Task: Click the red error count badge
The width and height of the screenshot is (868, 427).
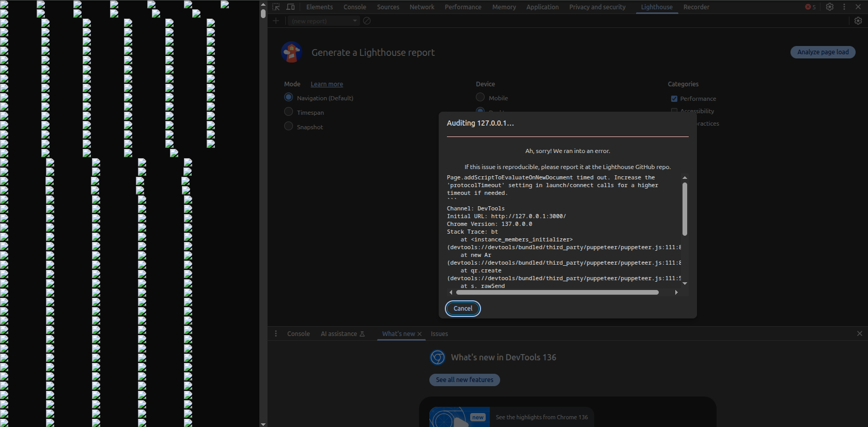Action: (x=811, y=7)
